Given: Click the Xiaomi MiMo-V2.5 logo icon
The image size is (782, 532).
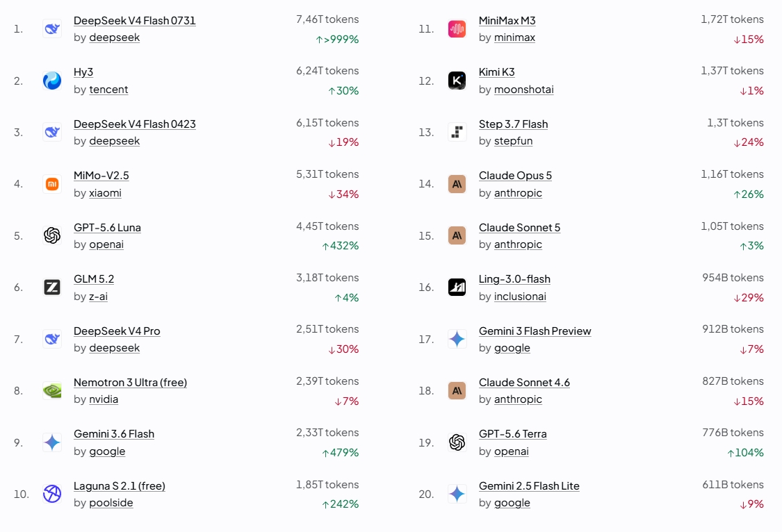Looking at the screenshot, I should click(52, 184).
